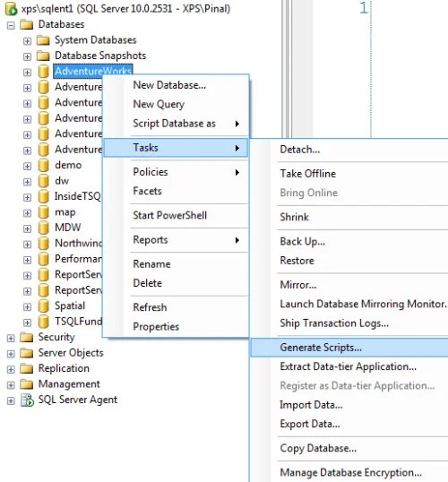The width and height of the screenshot is (448, 482).
Task: Expand the Server Objects node
Action: point(11,354)
